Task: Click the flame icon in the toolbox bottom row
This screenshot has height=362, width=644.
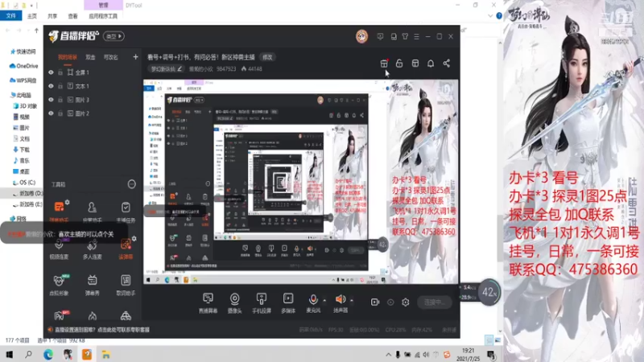Action: [x=92, y=315]
